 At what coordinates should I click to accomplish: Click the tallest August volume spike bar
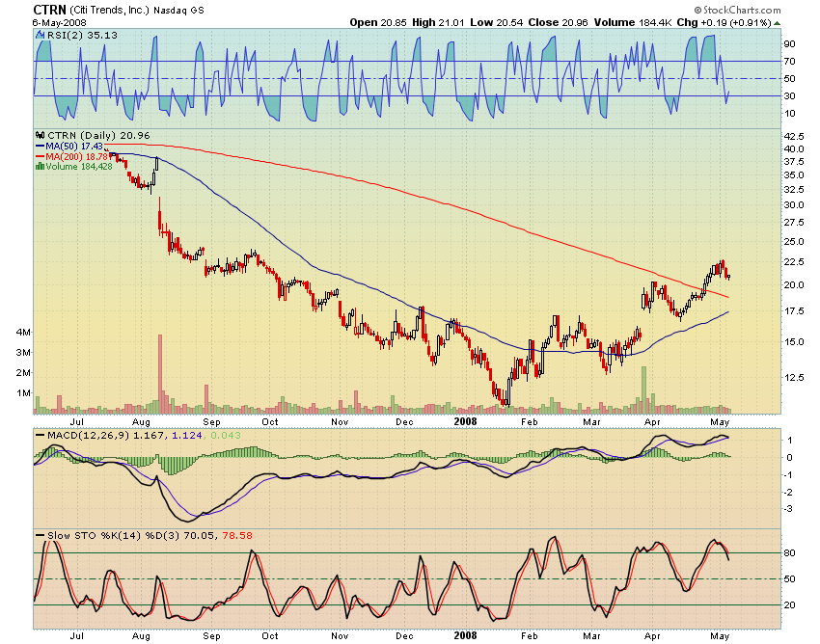point(160,374)
